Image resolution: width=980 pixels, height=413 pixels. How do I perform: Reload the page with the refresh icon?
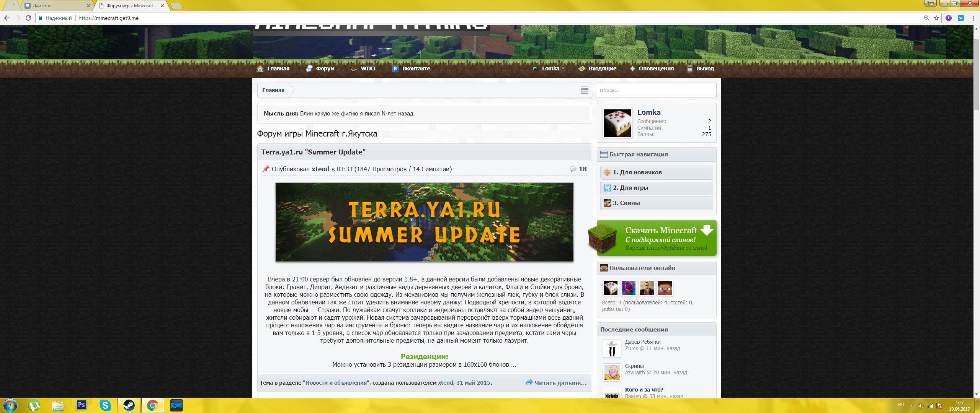[x=28, y=18]
